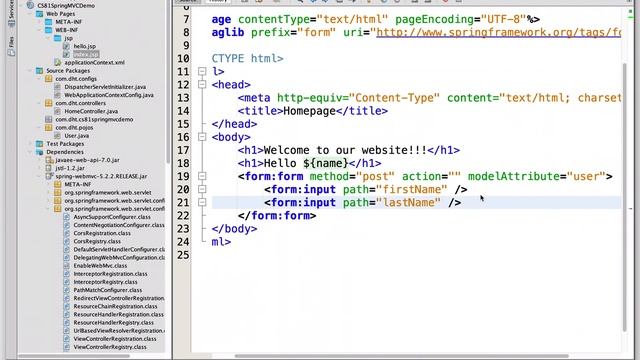
Task: Select DefaultServletHandlerConfigurer class file
Action: click(119, 249)
